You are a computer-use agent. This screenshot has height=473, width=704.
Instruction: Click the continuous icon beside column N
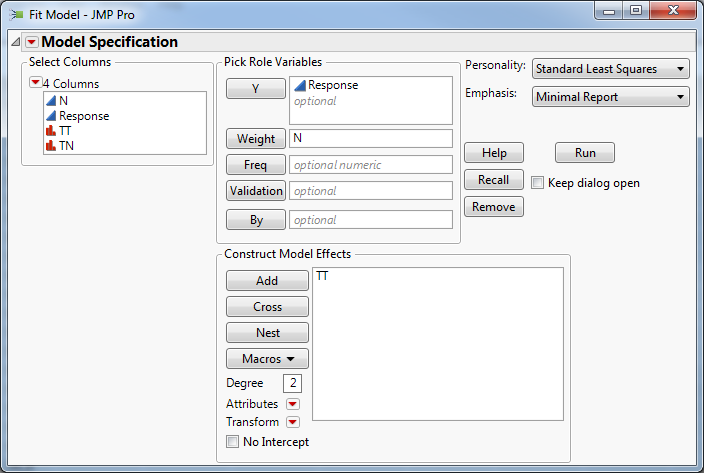51,101
